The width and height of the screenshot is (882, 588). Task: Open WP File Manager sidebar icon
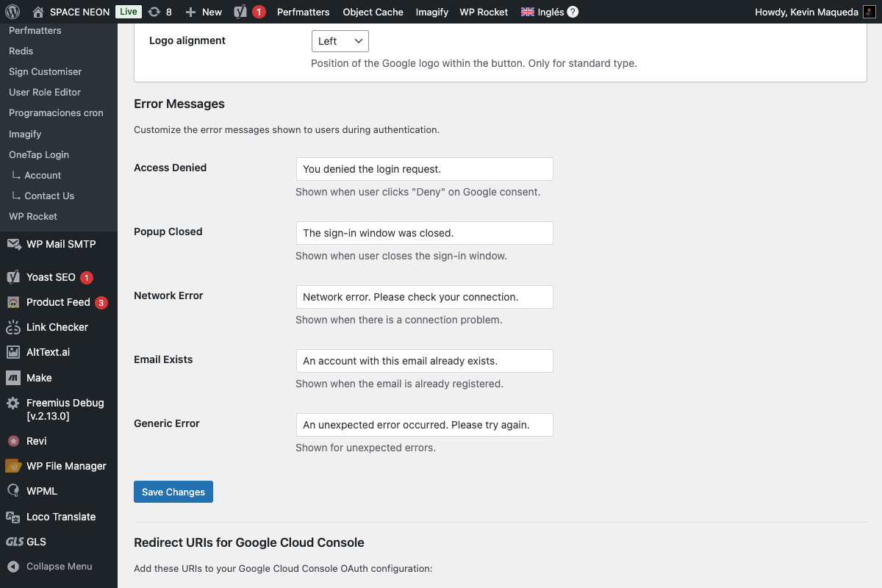[x=15, y=466]
